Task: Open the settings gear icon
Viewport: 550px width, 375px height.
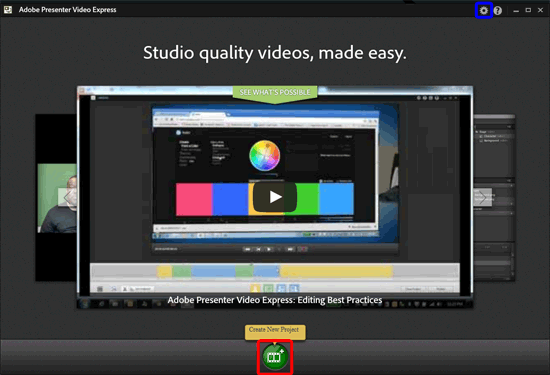Action: coord(484,11)
